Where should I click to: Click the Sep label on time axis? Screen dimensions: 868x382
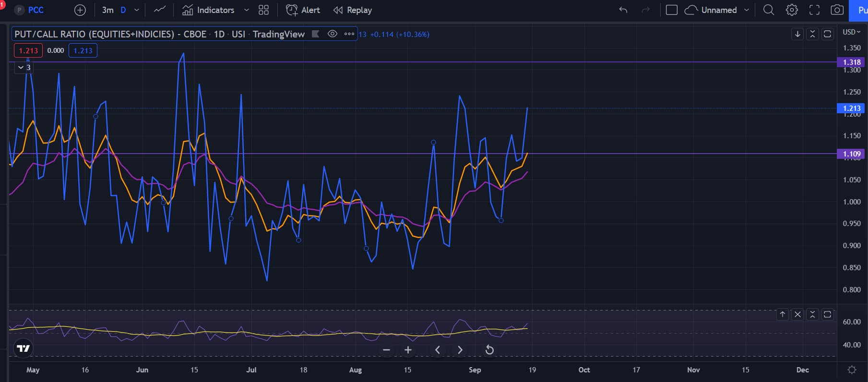(475, 370)
